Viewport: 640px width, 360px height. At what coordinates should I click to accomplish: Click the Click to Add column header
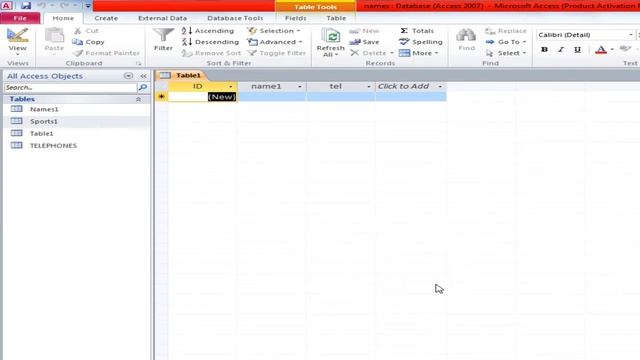click(411, 87)
